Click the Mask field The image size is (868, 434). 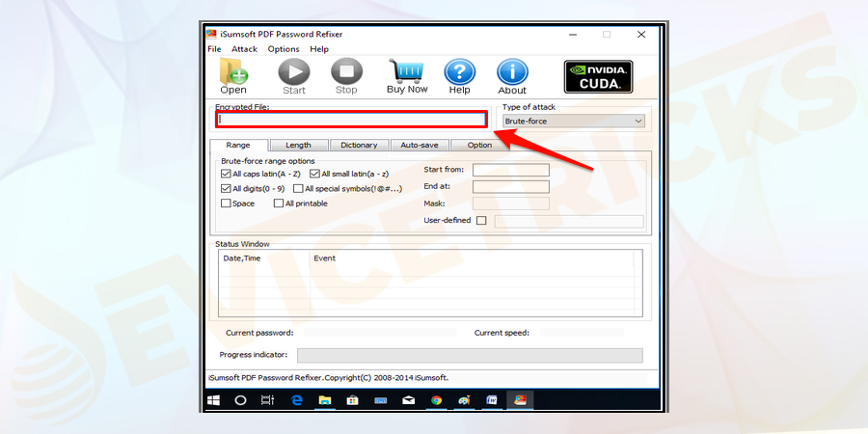pos(511,203)
